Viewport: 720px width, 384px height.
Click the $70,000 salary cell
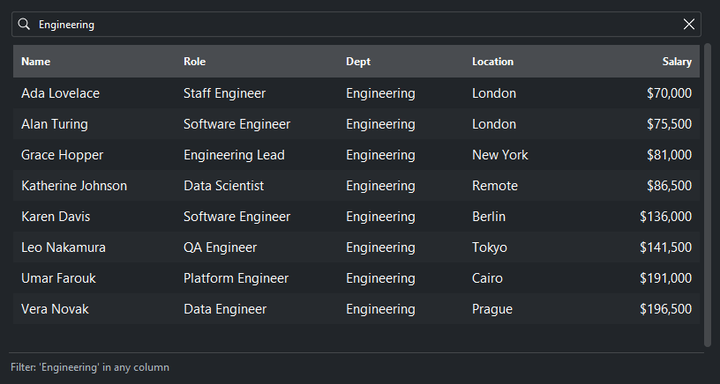coord(669,93)
